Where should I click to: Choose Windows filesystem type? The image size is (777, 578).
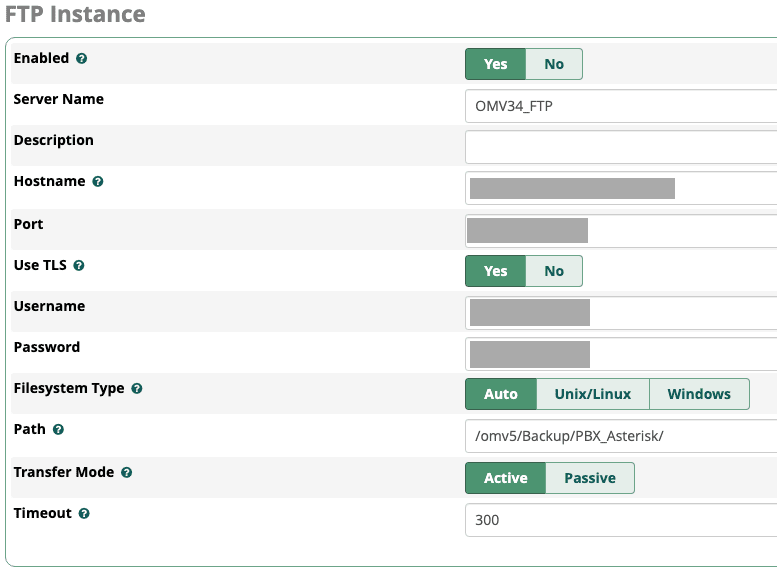[x=699, y=394]
